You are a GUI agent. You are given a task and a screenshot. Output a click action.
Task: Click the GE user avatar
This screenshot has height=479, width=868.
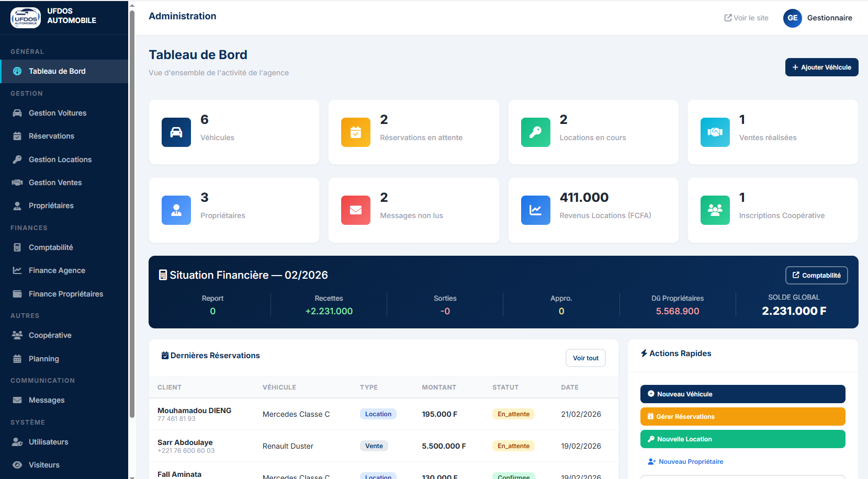(792, 18)
